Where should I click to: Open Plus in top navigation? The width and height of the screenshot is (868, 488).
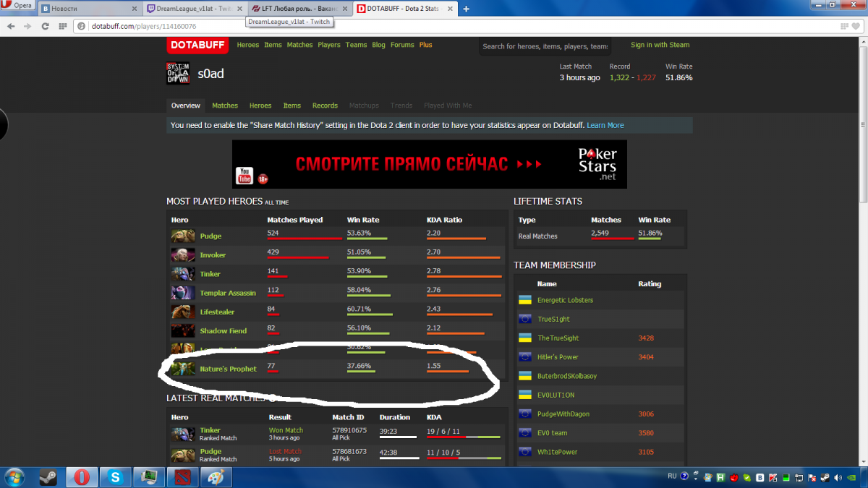point(425,45)
